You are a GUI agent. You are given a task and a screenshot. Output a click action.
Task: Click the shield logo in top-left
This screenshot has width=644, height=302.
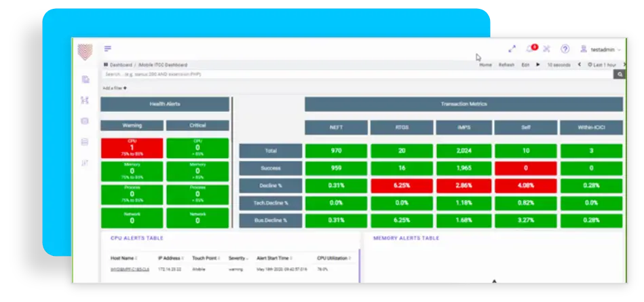(85, 52)
